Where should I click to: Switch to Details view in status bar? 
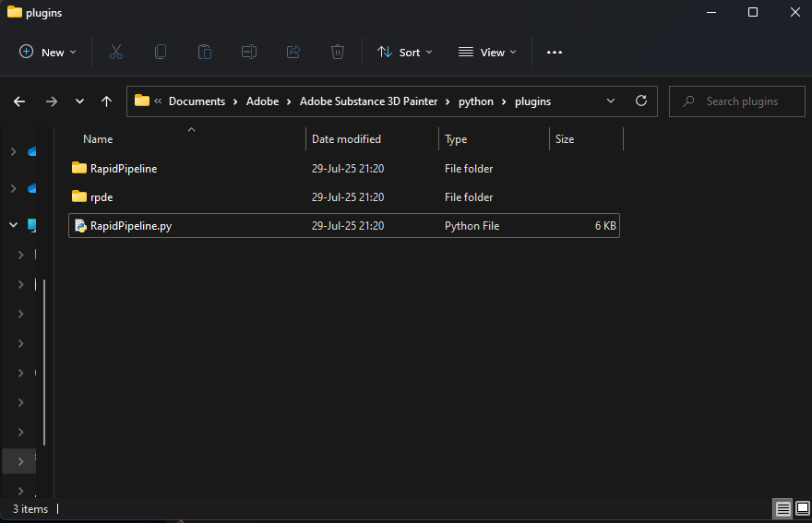pyautogui.click(x=782, y=509)
